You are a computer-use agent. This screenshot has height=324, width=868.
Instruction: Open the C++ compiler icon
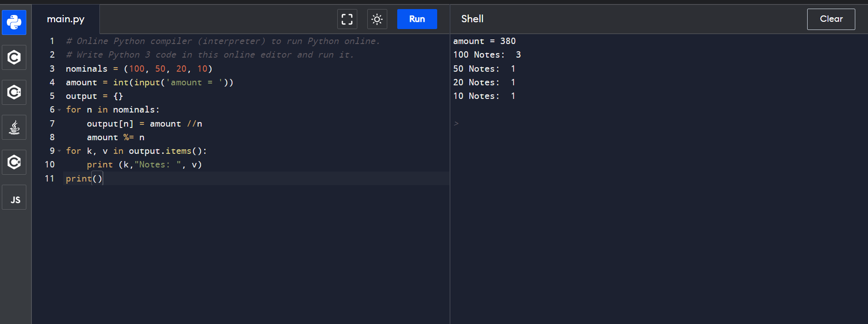[x=14, y=92]
